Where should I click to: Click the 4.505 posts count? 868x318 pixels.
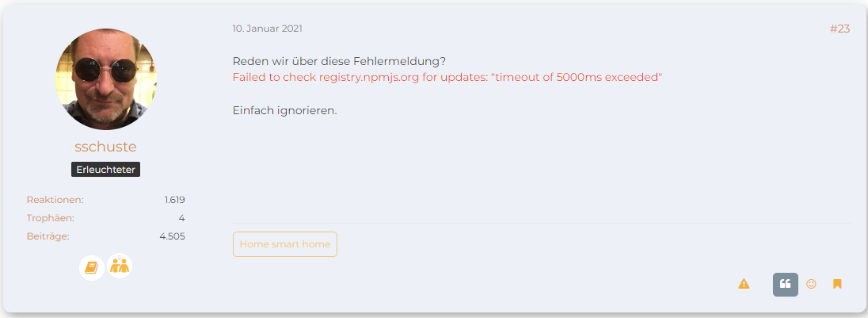(172, 236)
